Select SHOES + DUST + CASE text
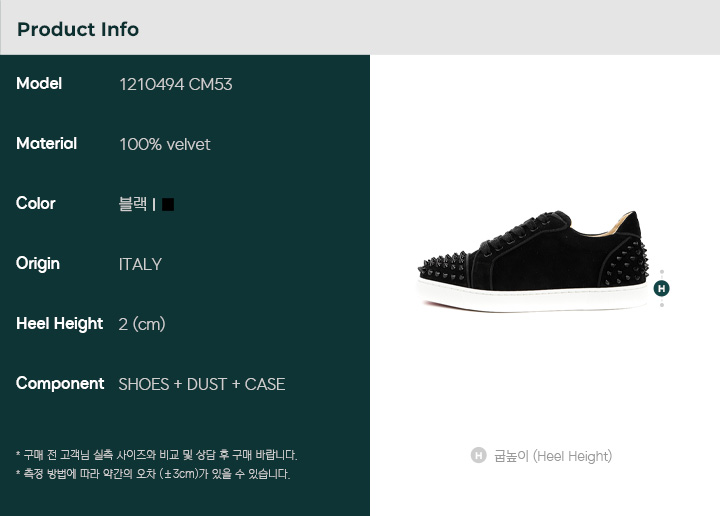Screen dimensions: 720x516 (x=202, y=384)
